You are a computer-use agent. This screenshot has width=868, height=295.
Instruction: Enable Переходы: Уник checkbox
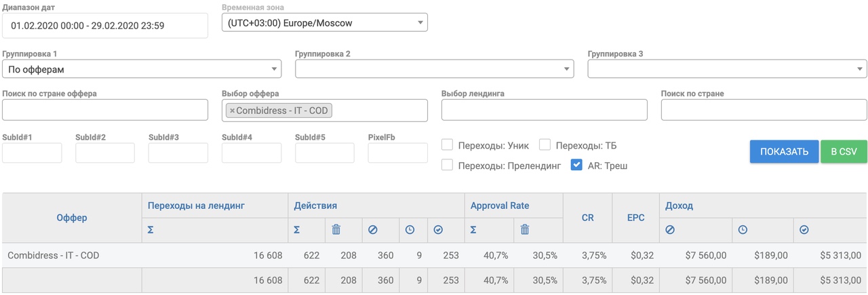coord(448,144)
